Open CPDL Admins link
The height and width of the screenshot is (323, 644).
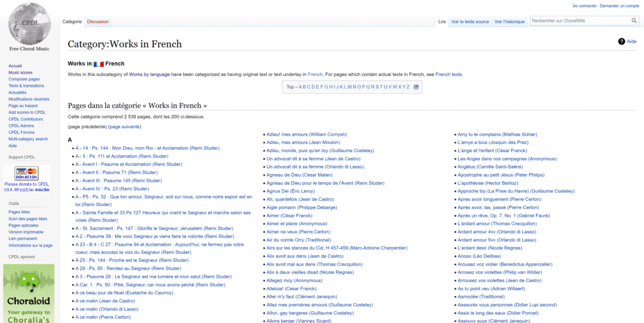(x=21, y=126)
